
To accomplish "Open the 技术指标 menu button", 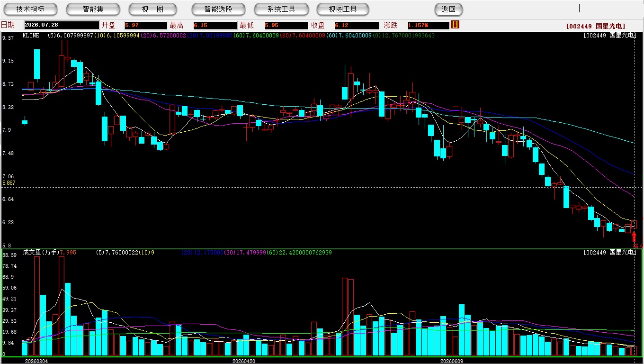I will pyautogui.click(x=30, y=9).
